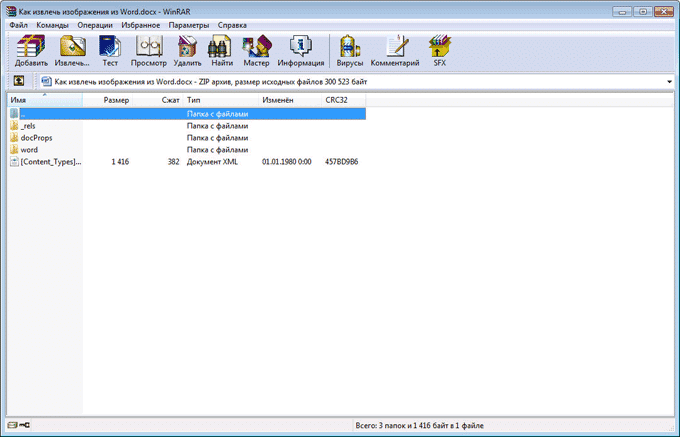The image size is (680, 437).
Task: Click the packed size value 382
Action: tap(173, 162)
